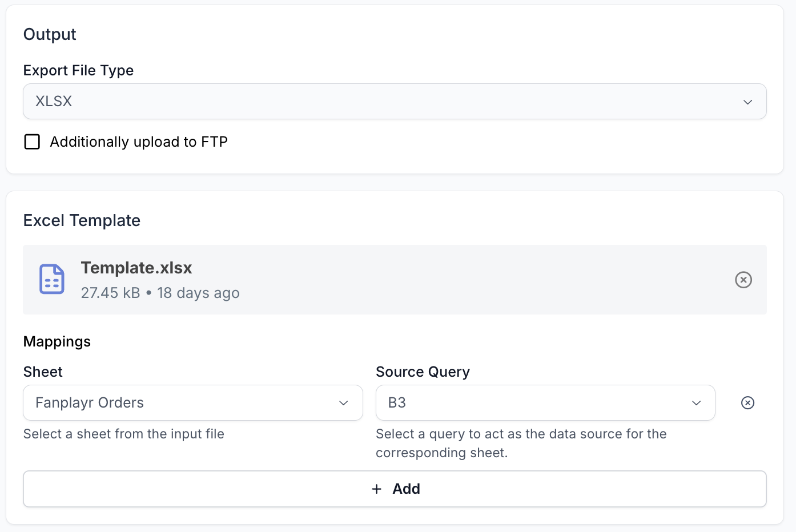
Task: Open the Source Query dropdown showing B3
Action: coord(545,402)
